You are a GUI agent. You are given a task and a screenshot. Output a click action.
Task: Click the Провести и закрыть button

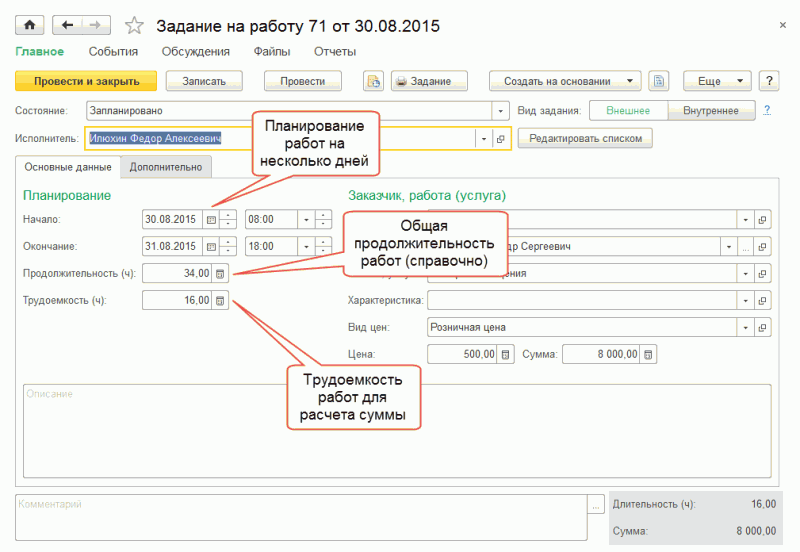point(86,81)
